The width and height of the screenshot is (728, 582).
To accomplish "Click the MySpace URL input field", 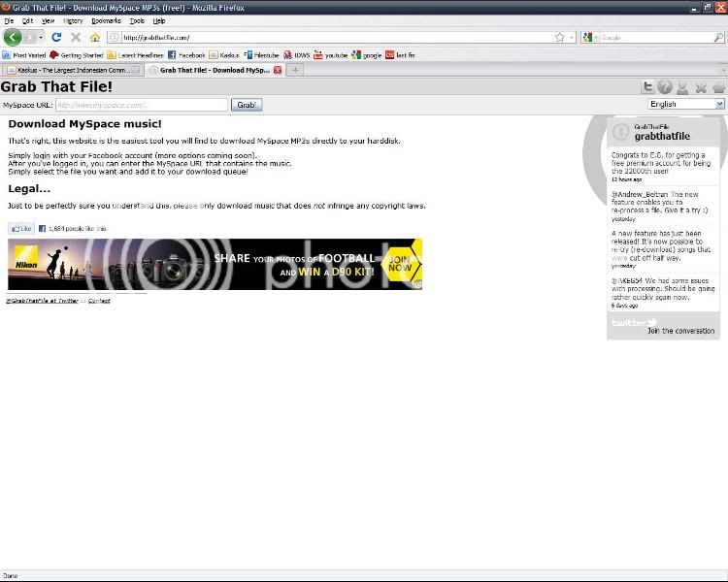I will point(142,105).
